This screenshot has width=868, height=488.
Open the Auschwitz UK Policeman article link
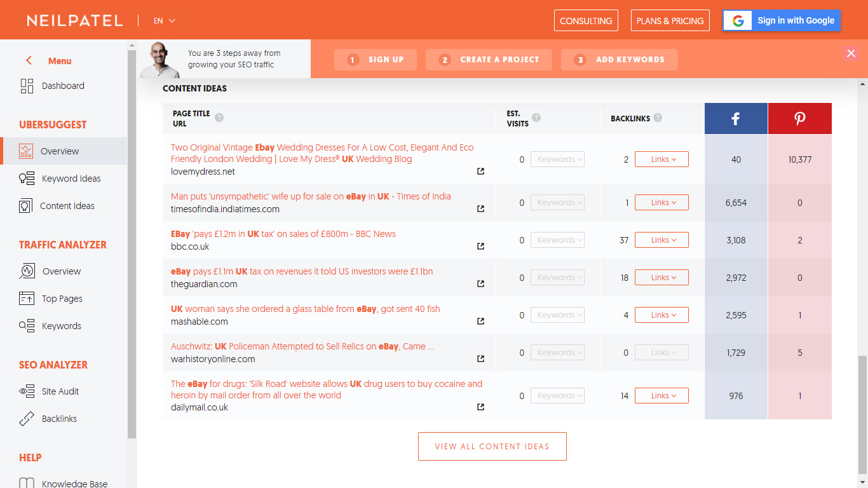(x=302, y=346)
